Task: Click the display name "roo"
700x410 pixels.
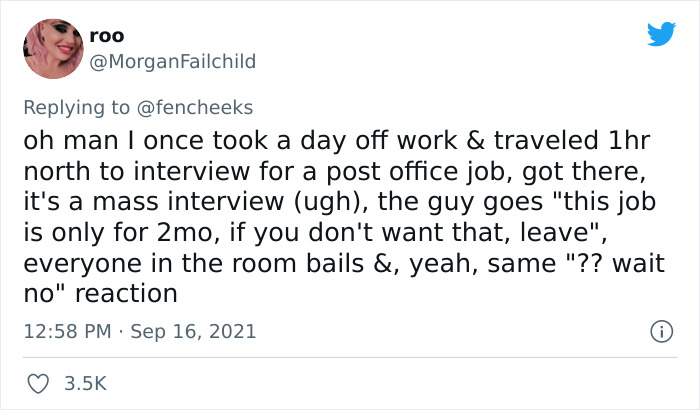Action: 106,36
